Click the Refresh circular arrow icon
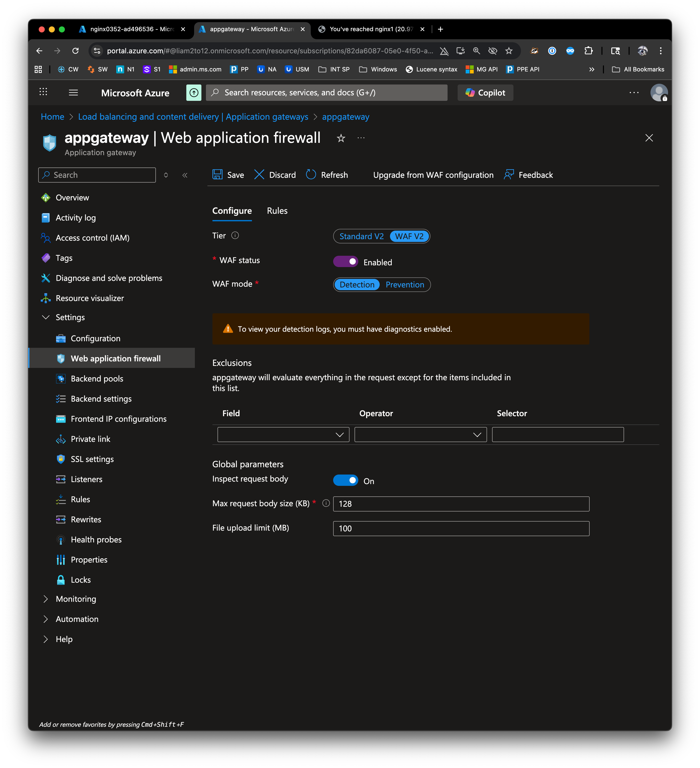The height and width of the screenshot is (768, 700). [x=311, y=175]
